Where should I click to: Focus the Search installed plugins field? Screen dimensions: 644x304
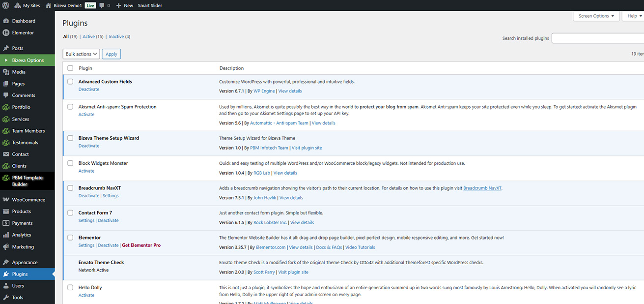tap(598, 38)
